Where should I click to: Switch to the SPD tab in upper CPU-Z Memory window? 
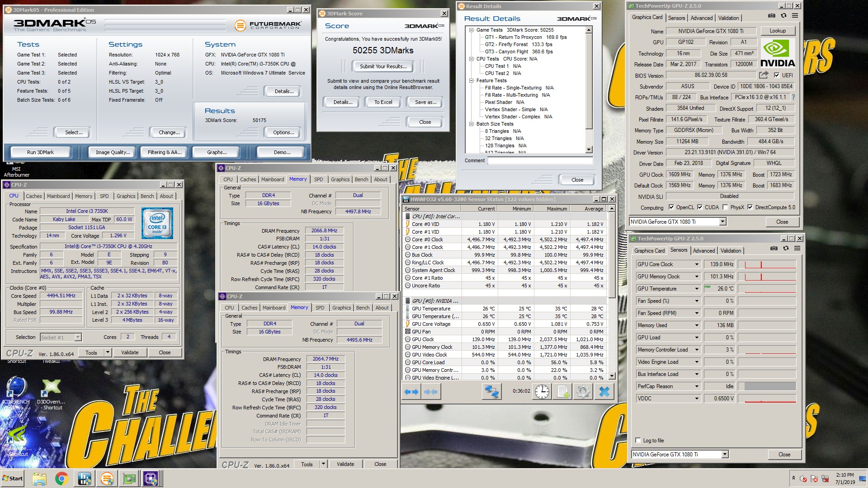[x=319, y=179]
